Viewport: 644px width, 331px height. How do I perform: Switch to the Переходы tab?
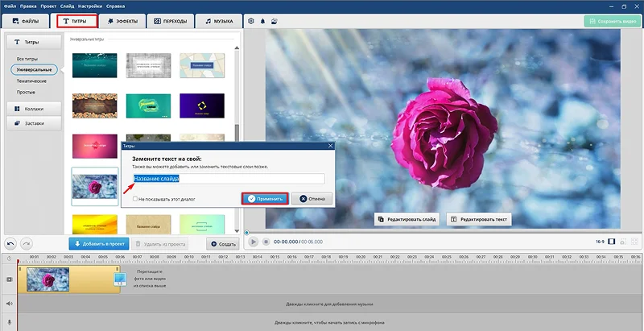click(171, 21)
